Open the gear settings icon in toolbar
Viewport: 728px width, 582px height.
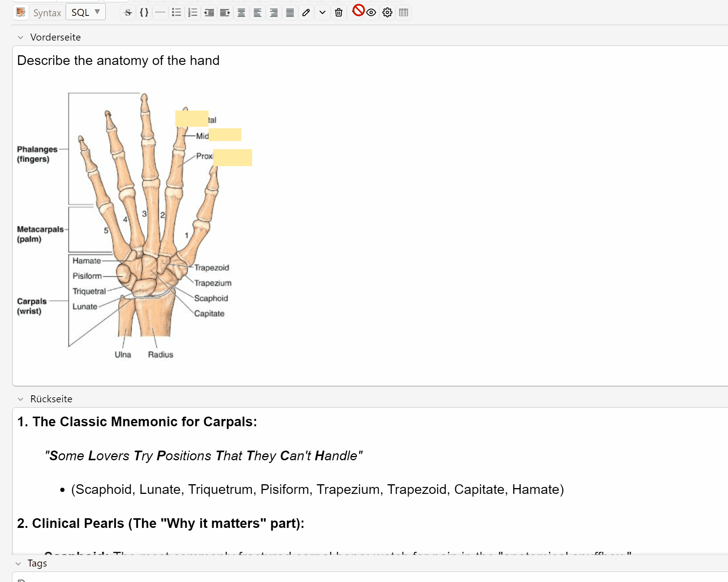[387, 13]
